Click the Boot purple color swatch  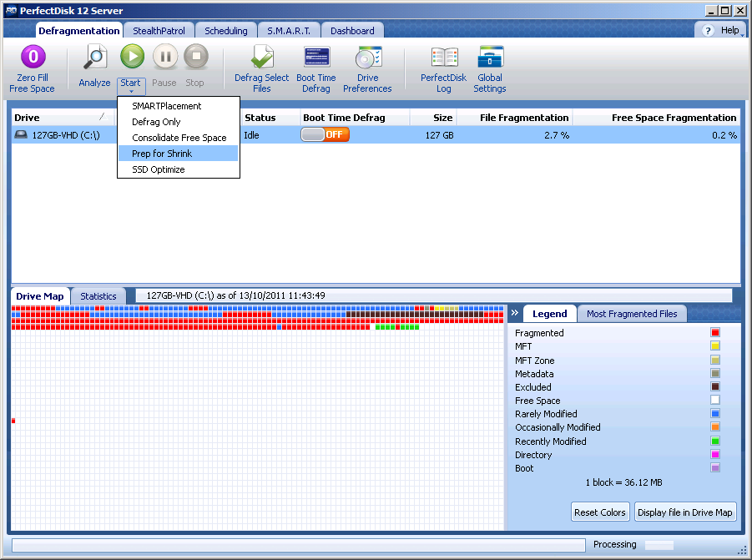point(715,467)
